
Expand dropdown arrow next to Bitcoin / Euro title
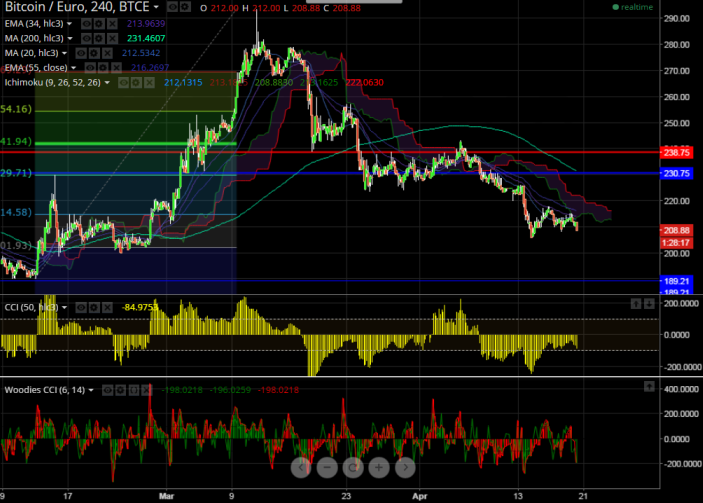pos(156,7)
